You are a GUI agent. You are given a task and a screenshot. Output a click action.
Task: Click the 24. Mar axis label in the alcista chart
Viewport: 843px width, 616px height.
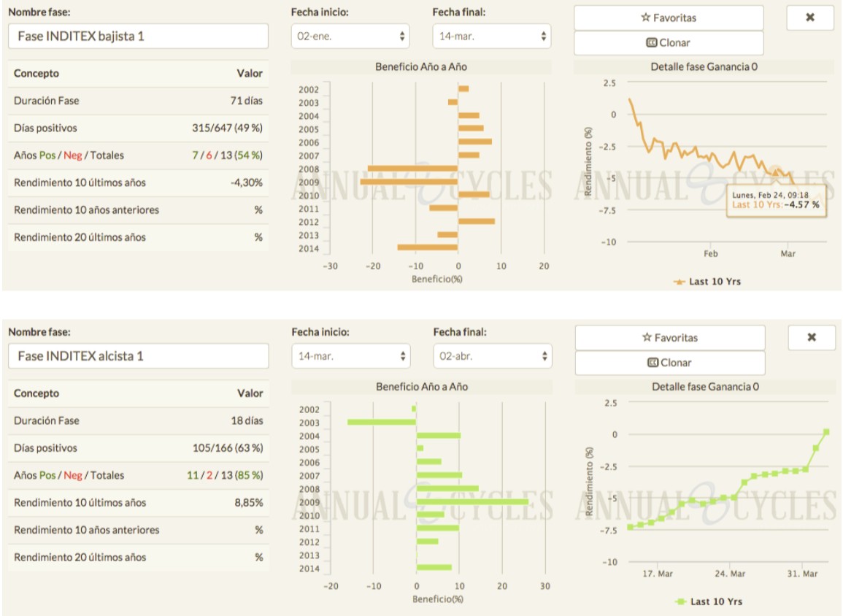[730, 574]
